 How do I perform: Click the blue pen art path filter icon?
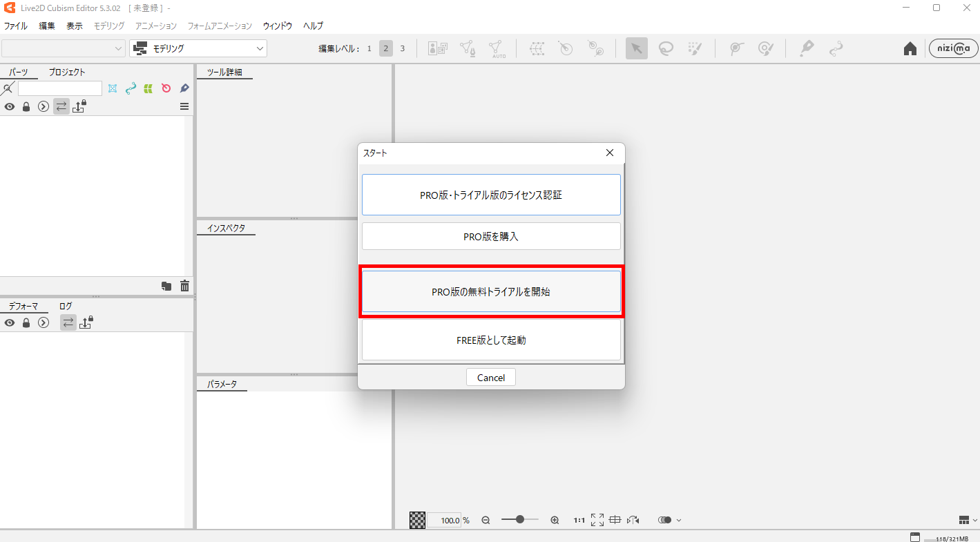pos(184,88)
